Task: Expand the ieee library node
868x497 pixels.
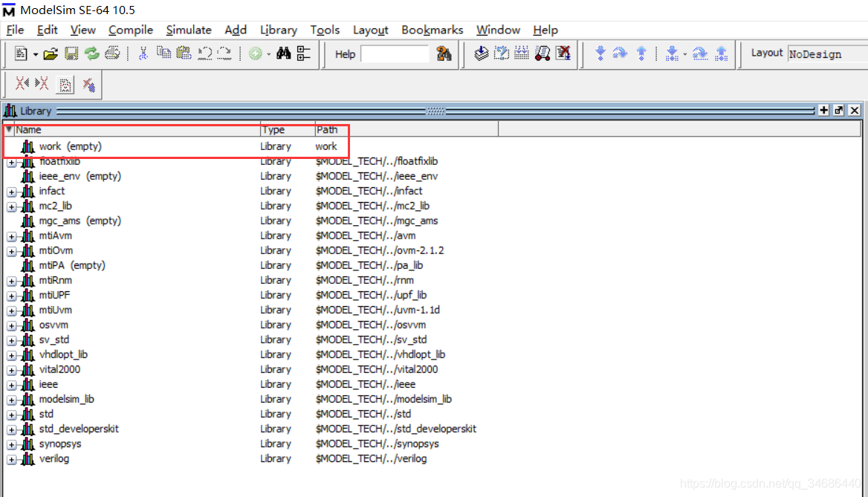Action: coord(11,386)
